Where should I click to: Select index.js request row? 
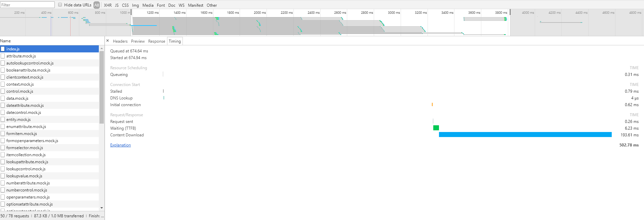point(49,49)
